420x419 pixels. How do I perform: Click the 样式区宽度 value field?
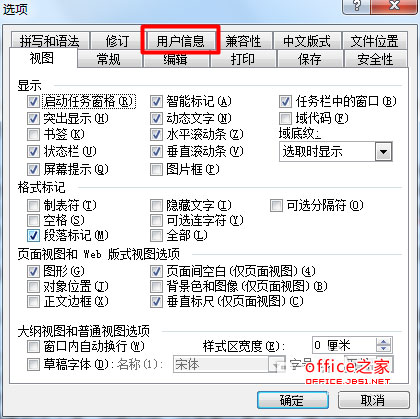[344, 345]
